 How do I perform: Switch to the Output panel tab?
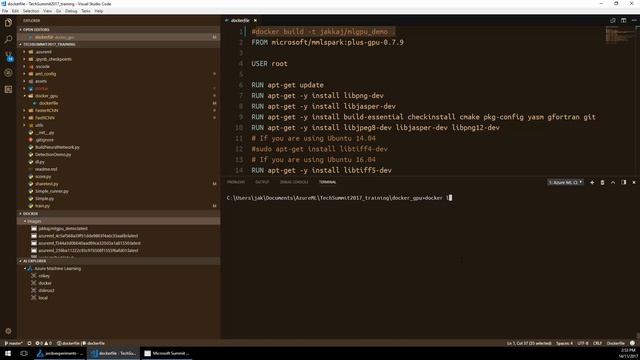pyautogui.click(x=262, y=182)
